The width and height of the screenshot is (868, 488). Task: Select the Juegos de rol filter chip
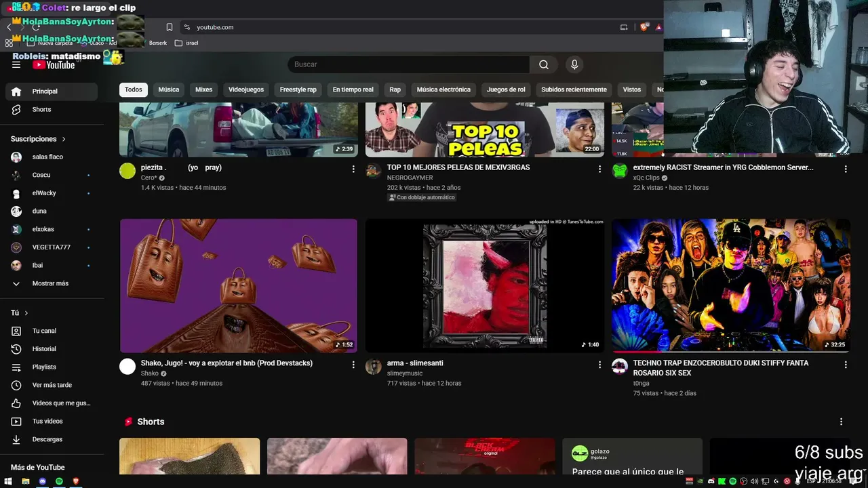click(506, 89)
